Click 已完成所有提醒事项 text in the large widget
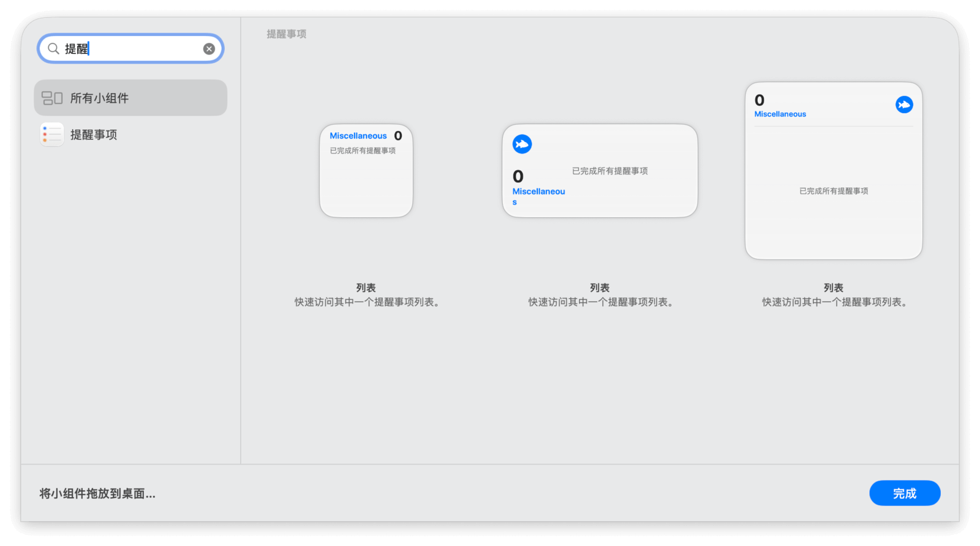This screenshot has height=546, width=980. pyautogui.click(x=833, y=191)
